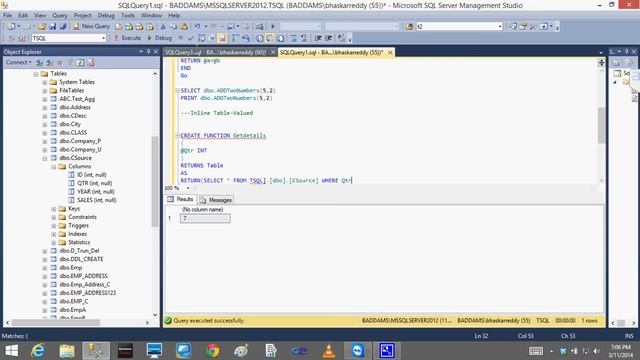The image size is (640, 360).
Task: Open Internet Explorer from the taskbar
Action: tap(38, 351)
